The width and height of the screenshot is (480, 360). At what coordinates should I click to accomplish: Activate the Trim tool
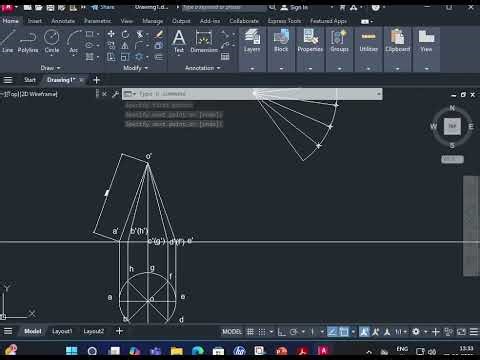[140, 34]
